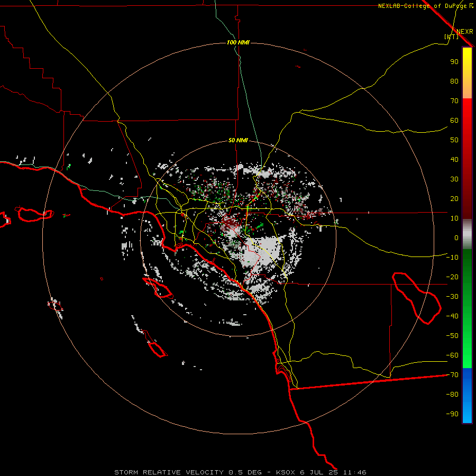476x476 pixels.
Task: Click the 50 NMI range ring label
Action: [238, 140]
